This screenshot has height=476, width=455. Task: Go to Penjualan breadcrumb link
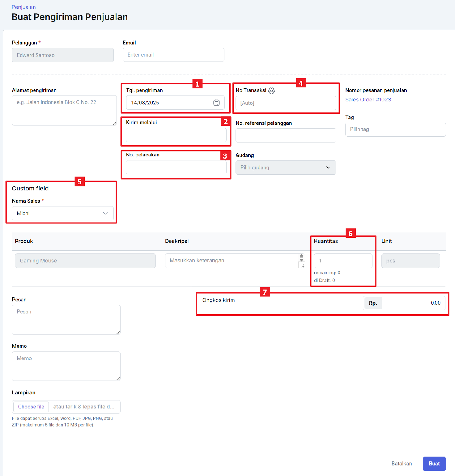point(24,7)
